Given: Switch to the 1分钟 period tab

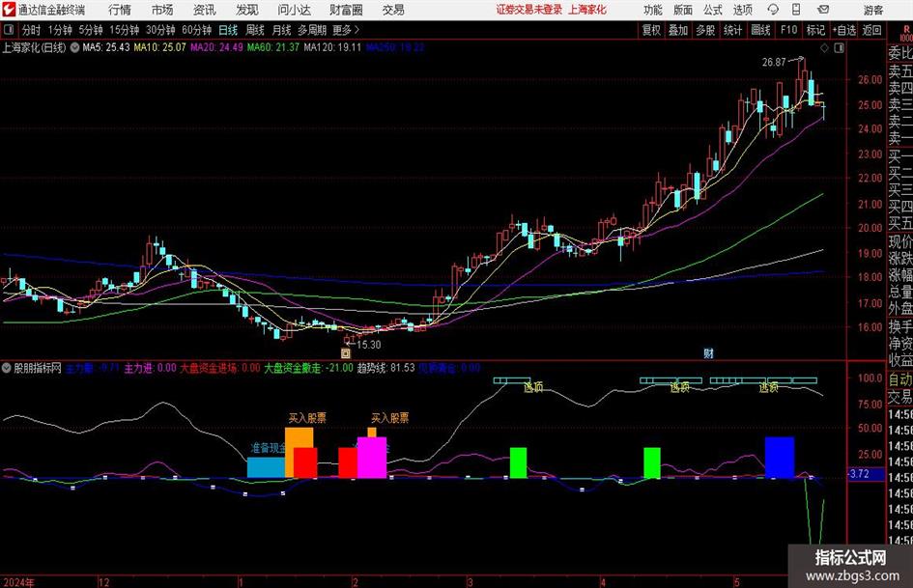Looking at the screenshot, I should (59, 30).
